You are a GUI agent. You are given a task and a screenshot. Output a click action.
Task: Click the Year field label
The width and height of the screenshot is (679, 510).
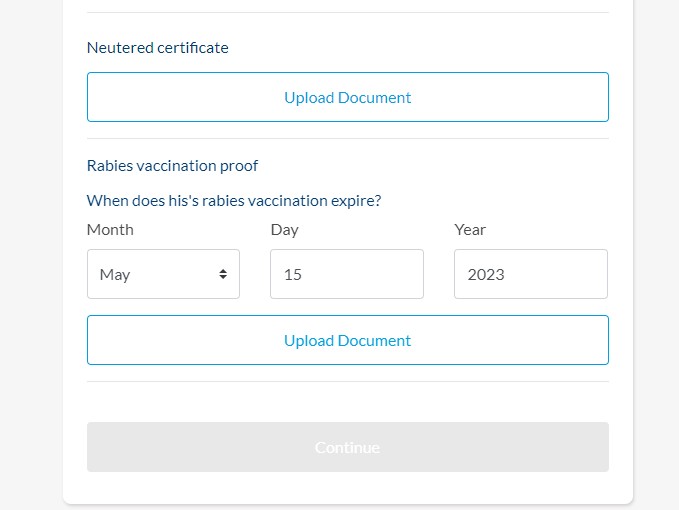pos(470,229)
